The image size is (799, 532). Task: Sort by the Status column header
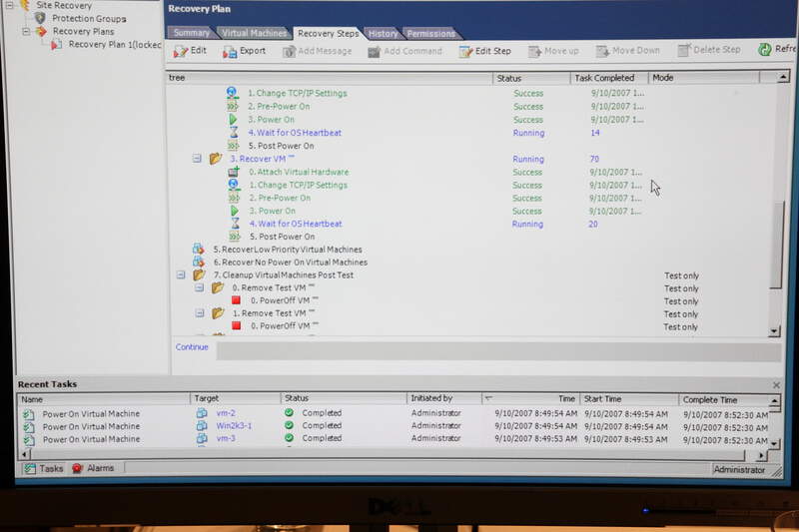tap(531, 78)
